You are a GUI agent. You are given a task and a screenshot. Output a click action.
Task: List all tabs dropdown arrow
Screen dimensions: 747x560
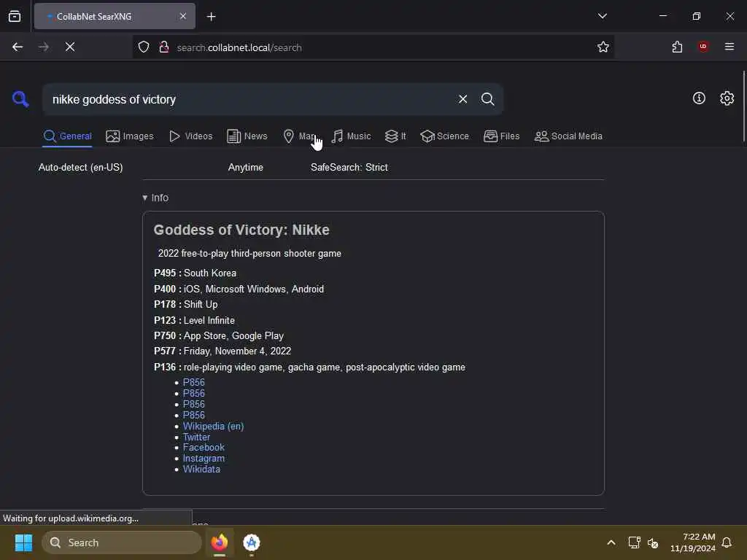tap(602, 16)
